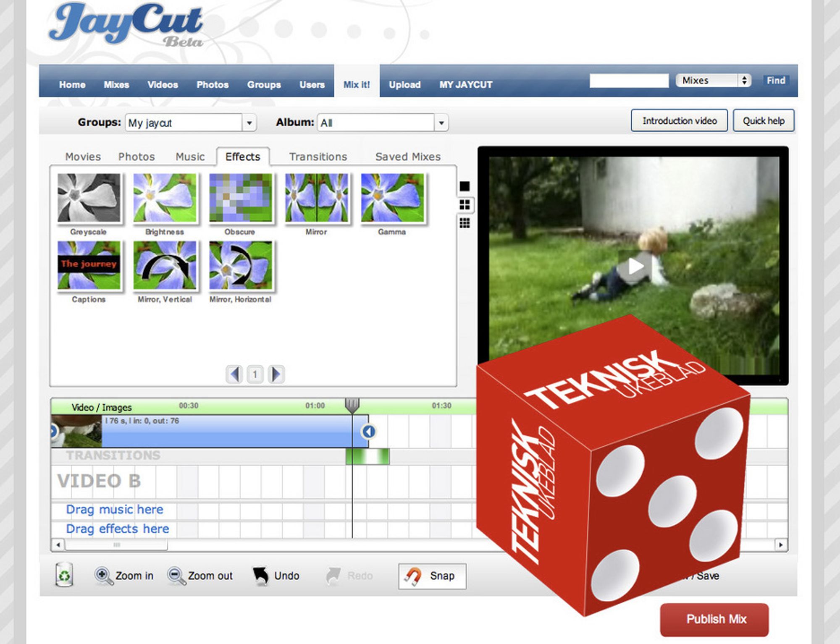840x644 pixels.
Task: Switch to the Music tab
Action: coord(190,157)
